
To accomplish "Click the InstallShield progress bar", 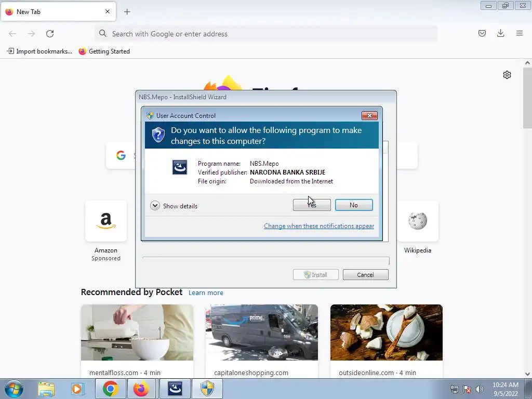I will pyautogui.click(x=265, y=261).
